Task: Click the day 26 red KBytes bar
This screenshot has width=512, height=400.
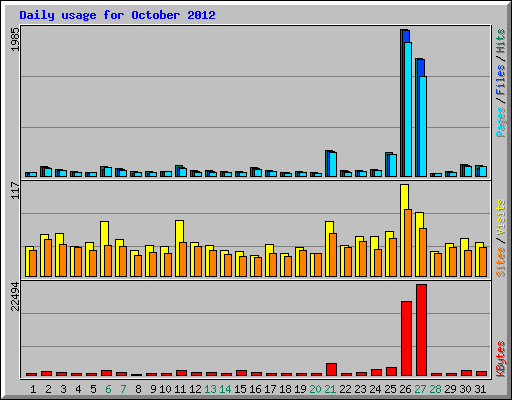Action: [406, 339]
